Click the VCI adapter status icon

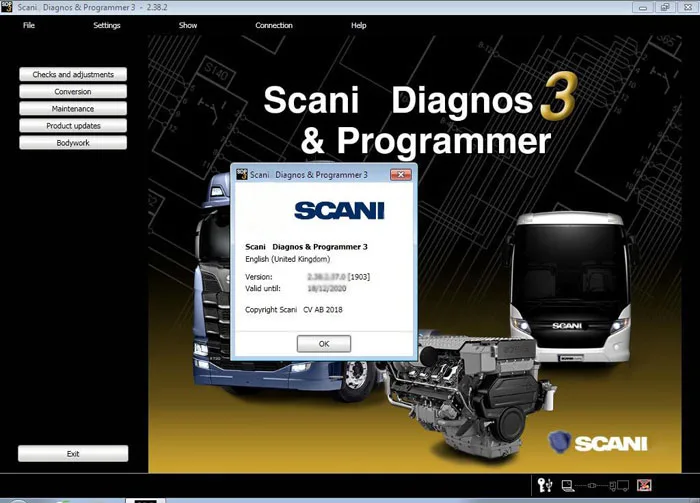pos(592,486)
